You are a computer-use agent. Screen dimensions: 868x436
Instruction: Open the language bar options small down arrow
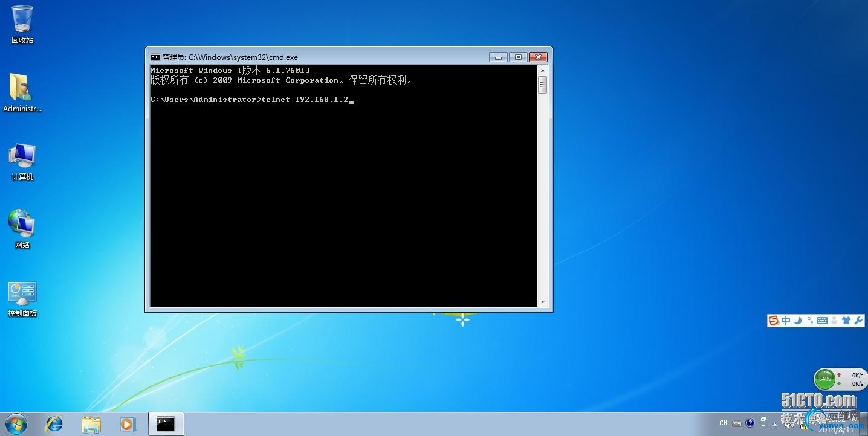(763, 426)
